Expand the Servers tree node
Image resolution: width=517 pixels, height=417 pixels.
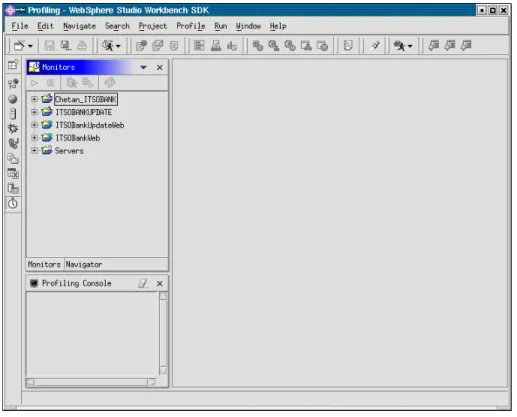coord(34,150)
